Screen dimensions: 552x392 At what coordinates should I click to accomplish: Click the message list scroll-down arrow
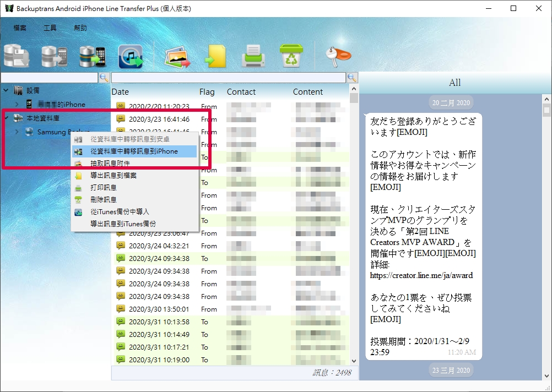tap(354, 361)
